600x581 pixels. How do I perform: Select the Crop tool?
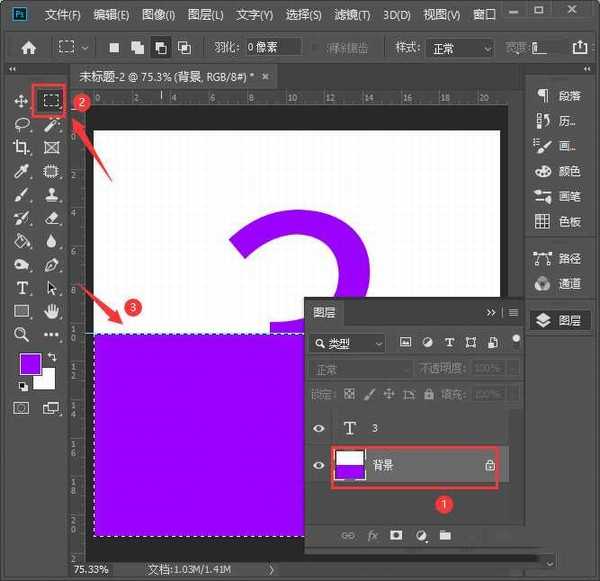pos(21,147)
